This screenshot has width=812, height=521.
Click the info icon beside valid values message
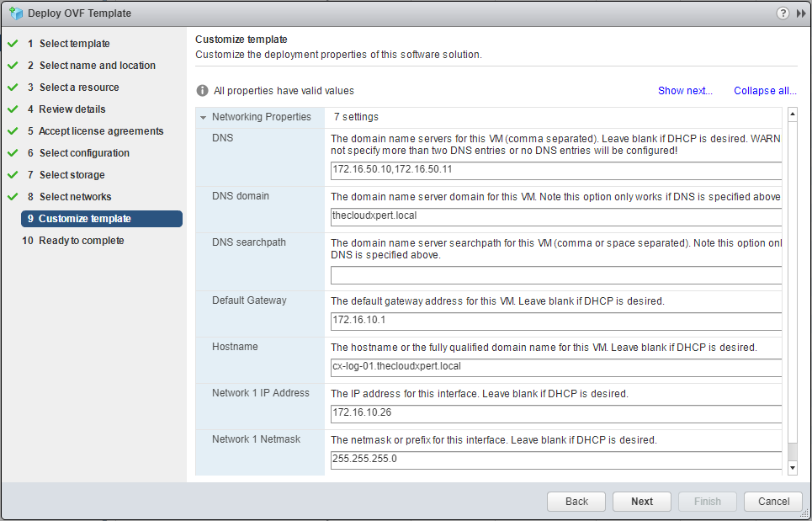click(202, 91)
